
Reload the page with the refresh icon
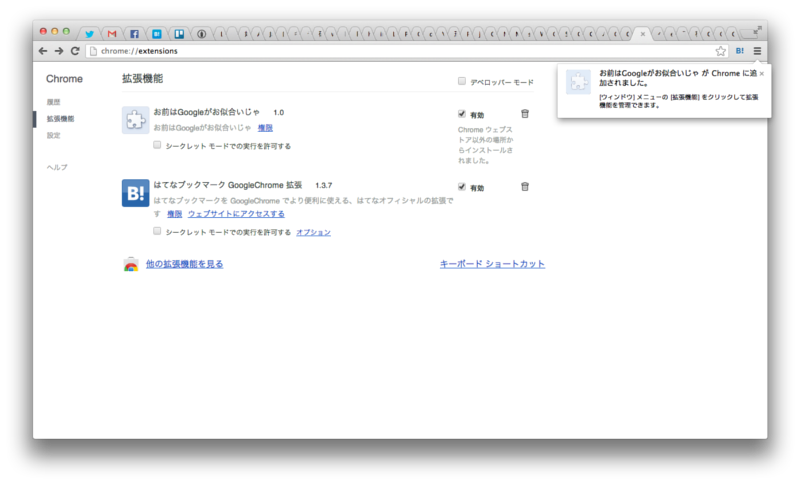(75, 50)
